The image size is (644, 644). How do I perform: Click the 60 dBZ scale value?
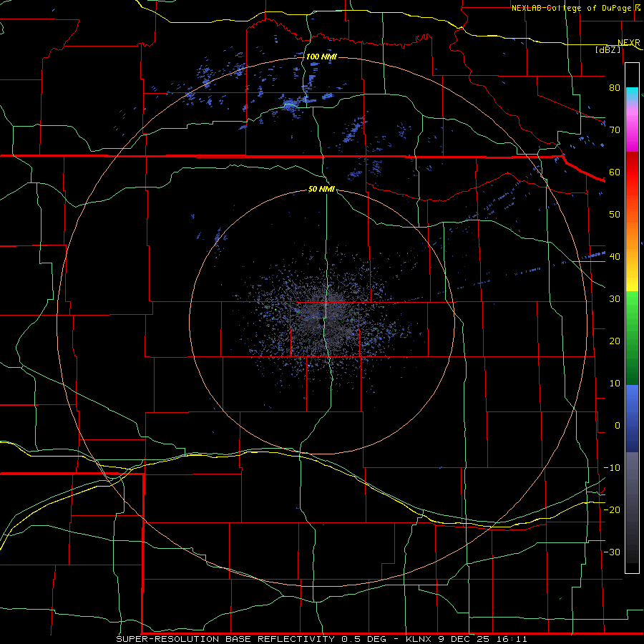tap(615, 172)
